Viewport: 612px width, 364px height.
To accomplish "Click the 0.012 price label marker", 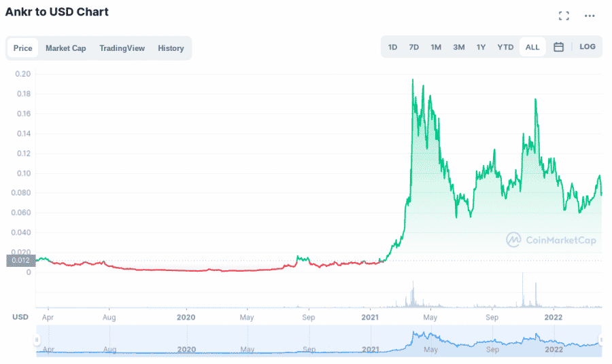I will (18, 260).
